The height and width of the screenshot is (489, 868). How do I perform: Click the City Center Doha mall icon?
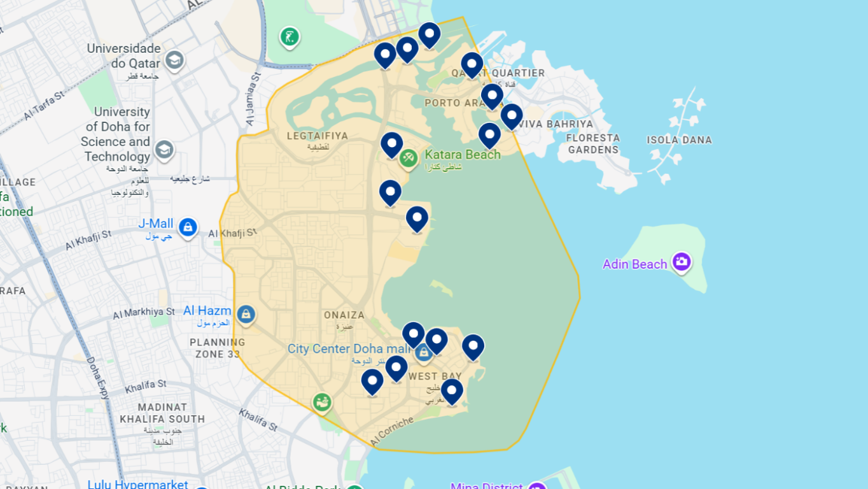coord(424,351)
